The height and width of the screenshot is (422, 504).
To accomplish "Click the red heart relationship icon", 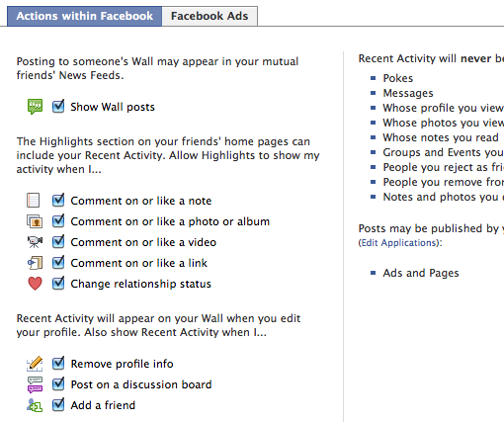I will 35,284.
